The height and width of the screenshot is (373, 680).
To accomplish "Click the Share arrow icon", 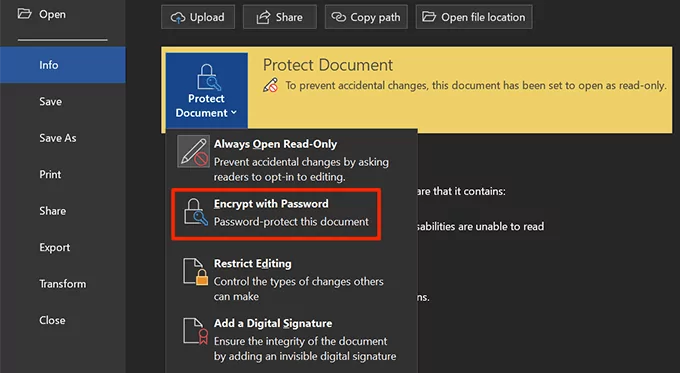I will pyautogui.click(x=263, y=17).
